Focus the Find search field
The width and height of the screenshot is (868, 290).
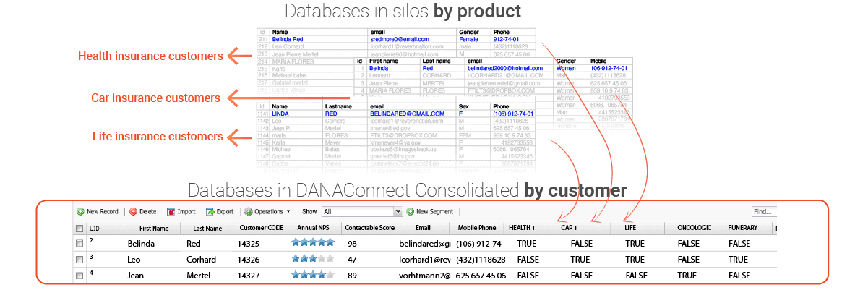(763, 212)
